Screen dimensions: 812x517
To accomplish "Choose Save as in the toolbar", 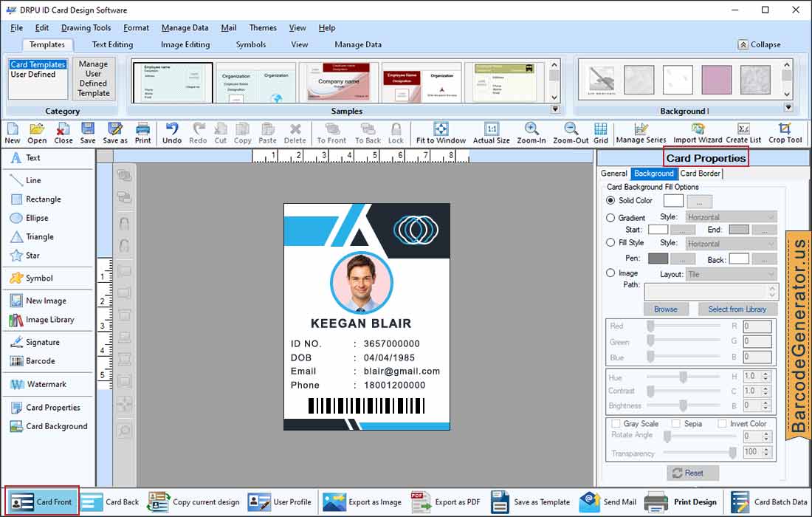I will (x=115, y=133).
